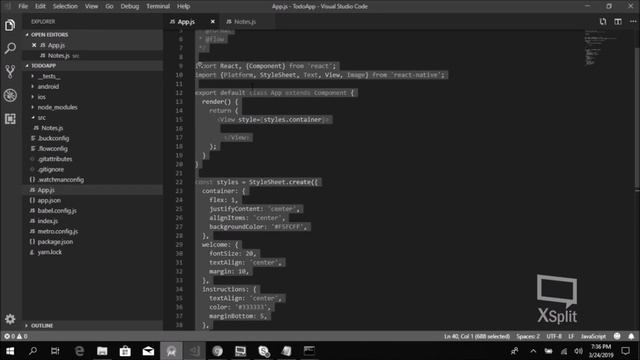The height and width of the screenshot is (360, 640).
Task: Click the Windows taskbar search icon
Action: coord(33,351)
